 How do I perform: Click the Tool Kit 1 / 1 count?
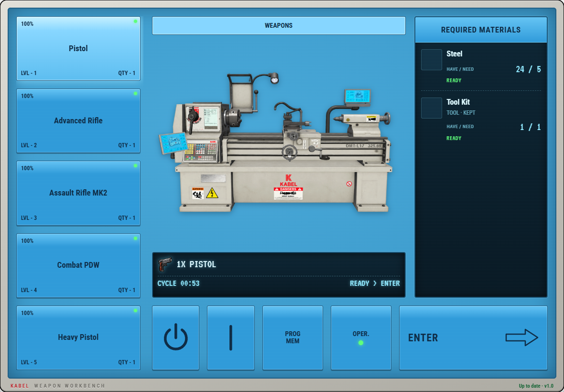530,127
